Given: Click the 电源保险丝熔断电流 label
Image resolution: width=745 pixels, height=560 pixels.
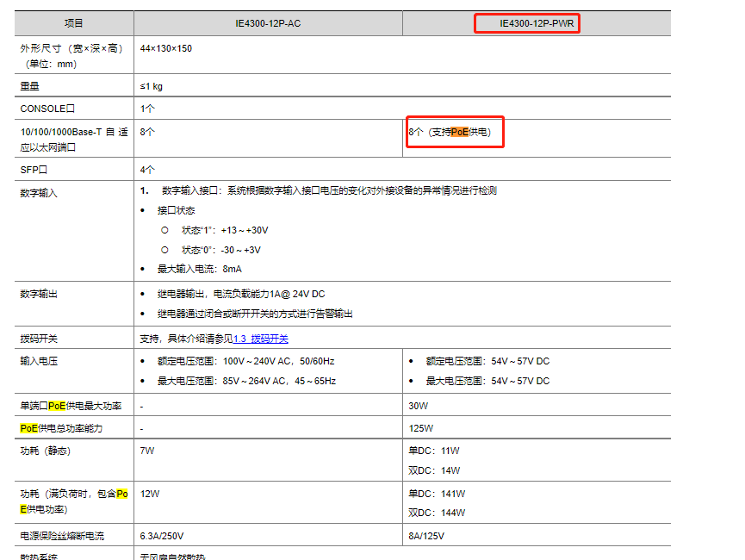Looking at the screenshot, I should coord(62,536).
